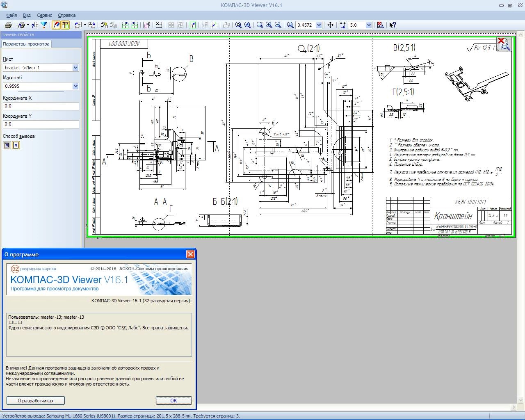
Task: Click the zoom whole page magnifier icon
Action: 238,25
